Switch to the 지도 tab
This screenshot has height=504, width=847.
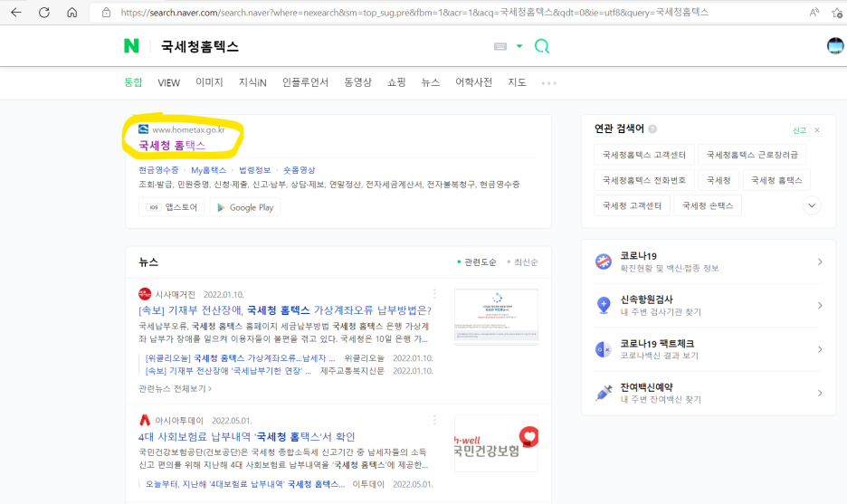[517, 82]
